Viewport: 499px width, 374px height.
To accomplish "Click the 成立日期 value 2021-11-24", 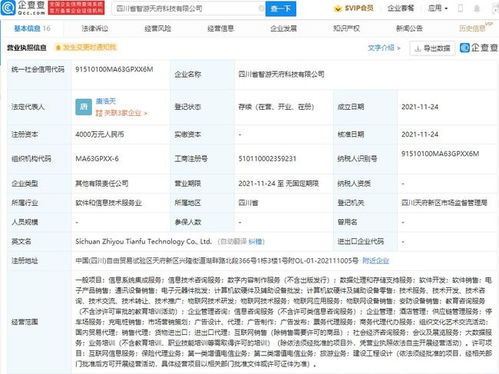I will [420, 107].
